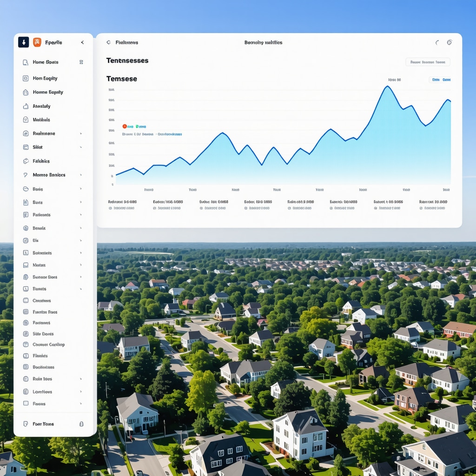
Task: Click the grid icon beside Home Spats
Action: pyautogui.click(x=81, y=62)
